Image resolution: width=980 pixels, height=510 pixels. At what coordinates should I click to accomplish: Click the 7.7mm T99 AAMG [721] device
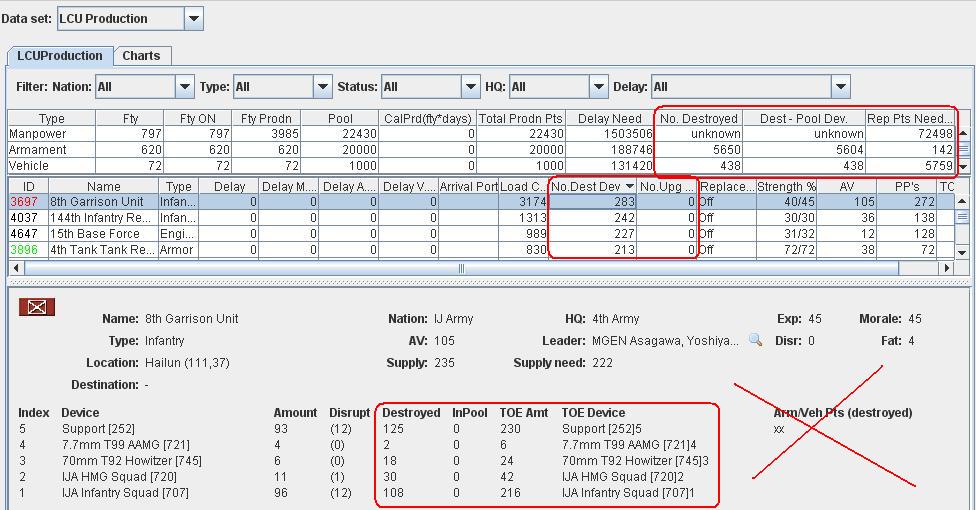coord(126,445)
